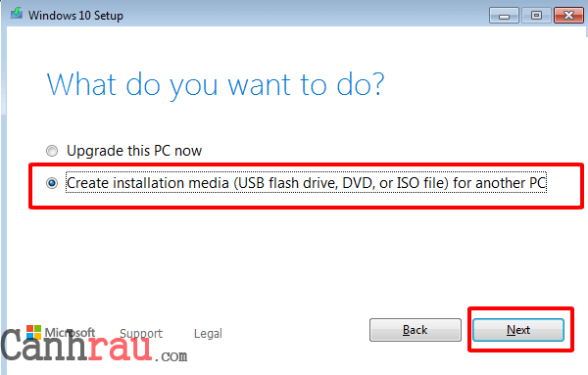The width and height of the screenshot is (588, 375).
Task: Continue with the Next button
Action: pos(518,330)
